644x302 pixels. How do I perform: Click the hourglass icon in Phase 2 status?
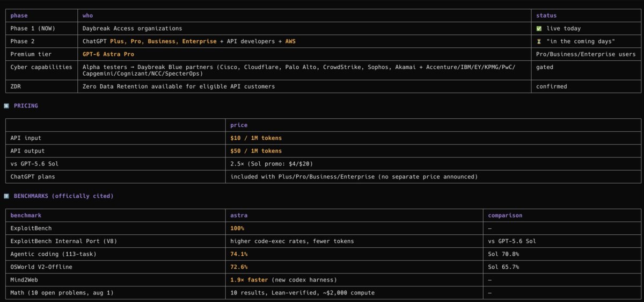539,41
